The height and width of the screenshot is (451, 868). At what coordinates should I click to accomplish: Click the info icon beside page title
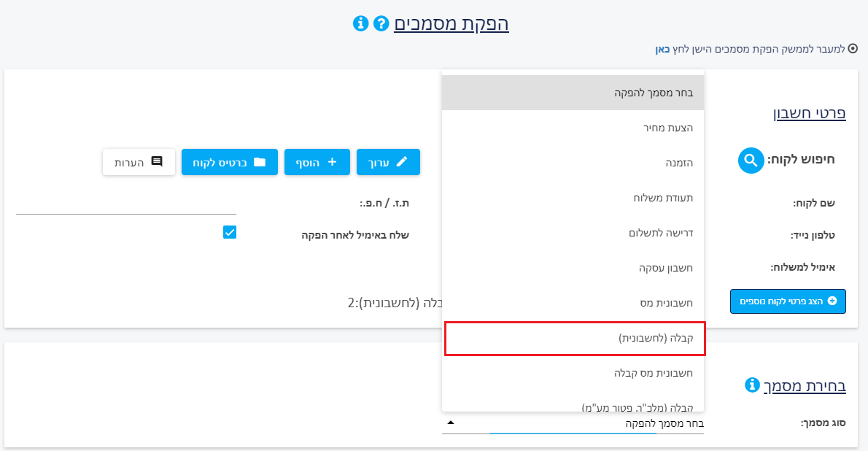click(x=360, y=24)
